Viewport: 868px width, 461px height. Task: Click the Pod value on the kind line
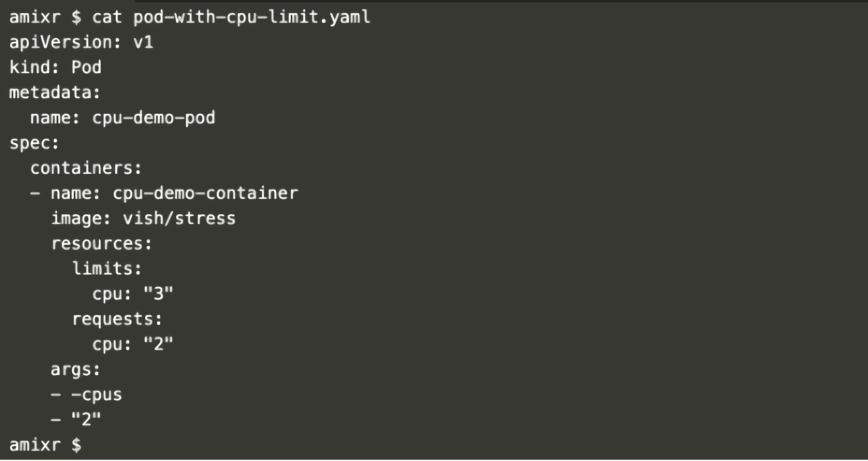86,67
